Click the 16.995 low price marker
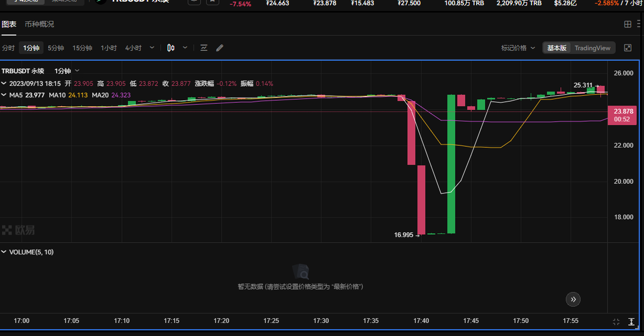Image resolution: width=644 pixels, height=336 pixels. point(404,235)
